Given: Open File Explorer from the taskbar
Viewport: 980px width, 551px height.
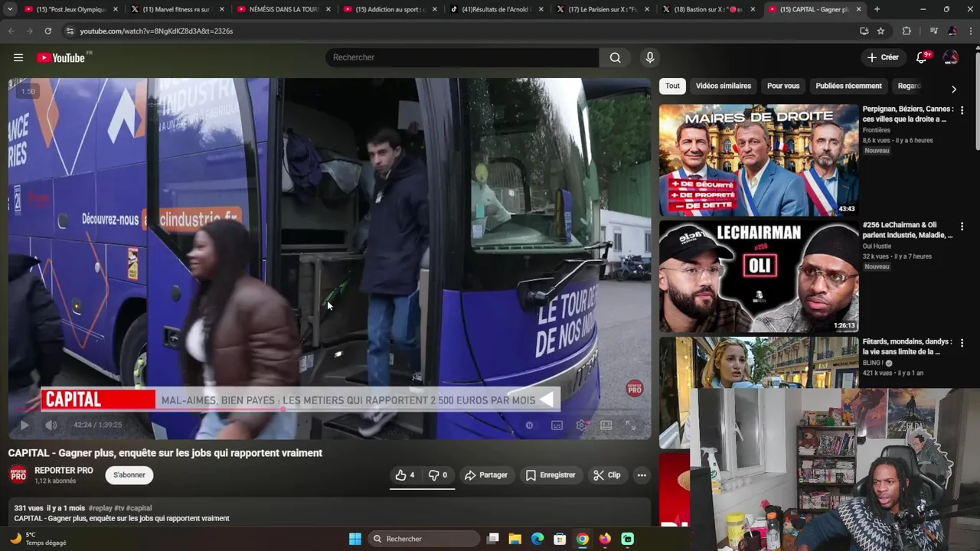Looking at the screenshot, I should pos(515,539).
